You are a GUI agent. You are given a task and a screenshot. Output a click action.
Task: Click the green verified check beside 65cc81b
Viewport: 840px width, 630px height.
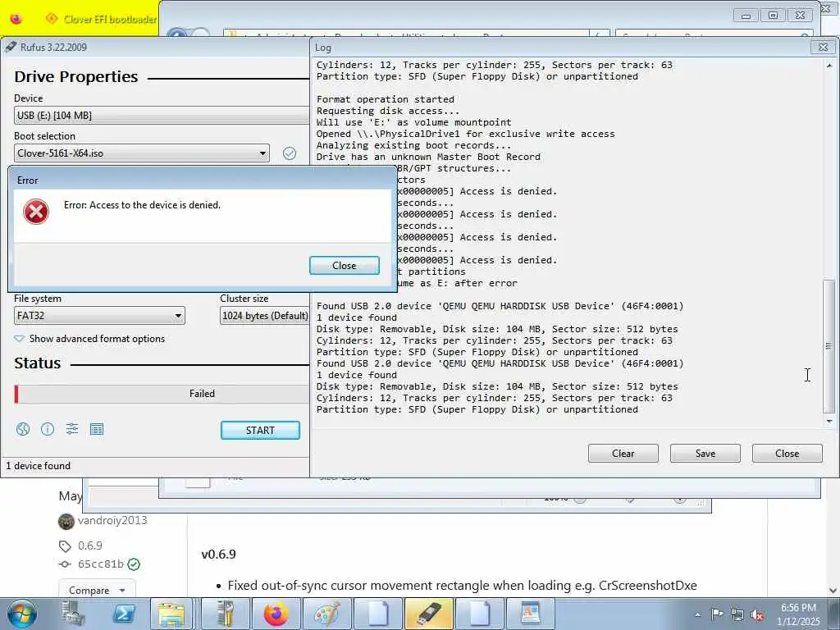[134, 564]
